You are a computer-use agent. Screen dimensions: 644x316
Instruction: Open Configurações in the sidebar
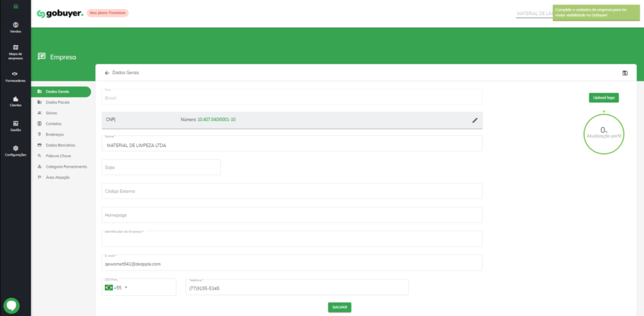tap(16, 151)
